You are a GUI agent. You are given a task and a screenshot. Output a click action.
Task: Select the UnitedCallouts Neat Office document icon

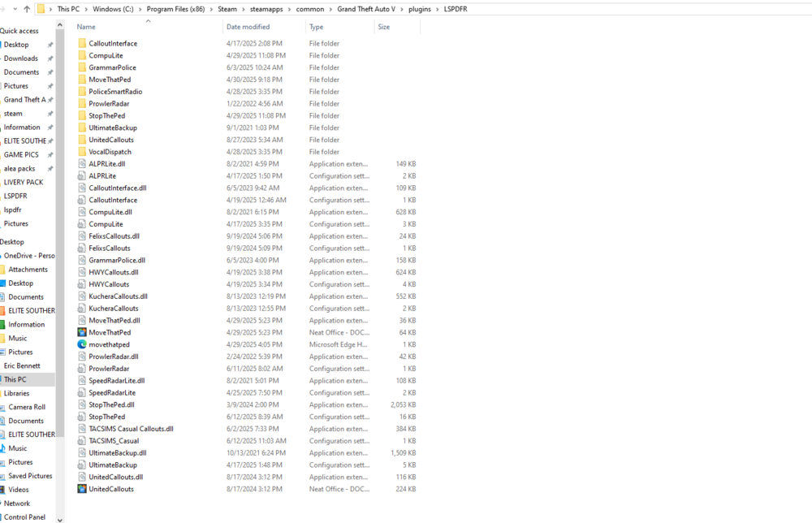(x=82, y=489)
